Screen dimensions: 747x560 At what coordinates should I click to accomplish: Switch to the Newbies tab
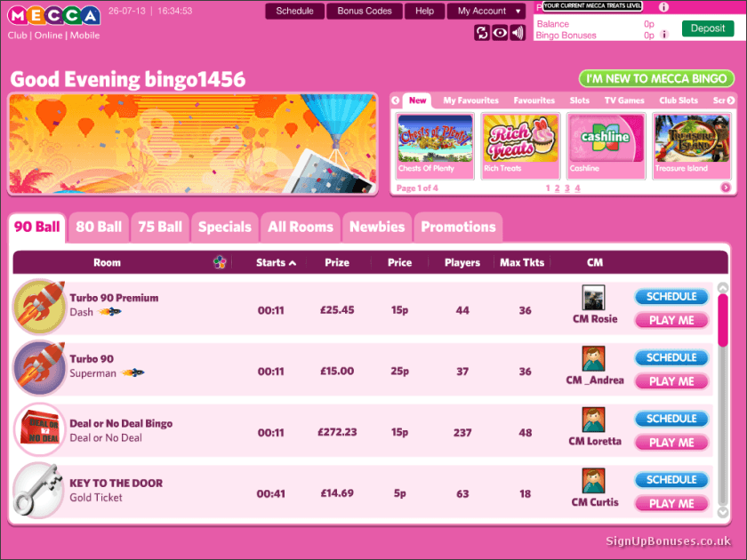click(377, 228)
